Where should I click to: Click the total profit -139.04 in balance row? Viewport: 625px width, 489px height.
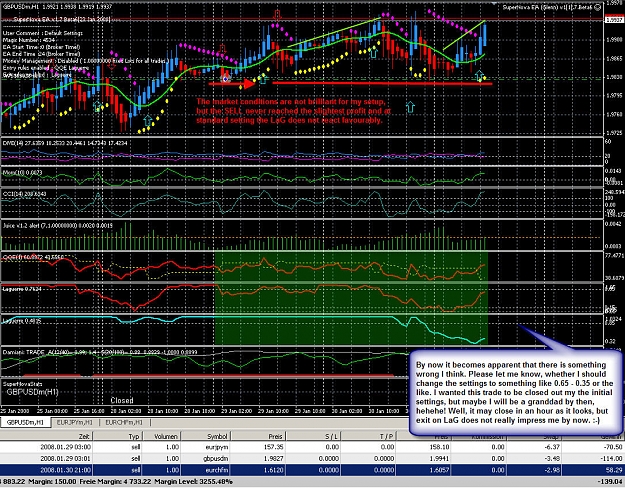[x=610, y=482]
